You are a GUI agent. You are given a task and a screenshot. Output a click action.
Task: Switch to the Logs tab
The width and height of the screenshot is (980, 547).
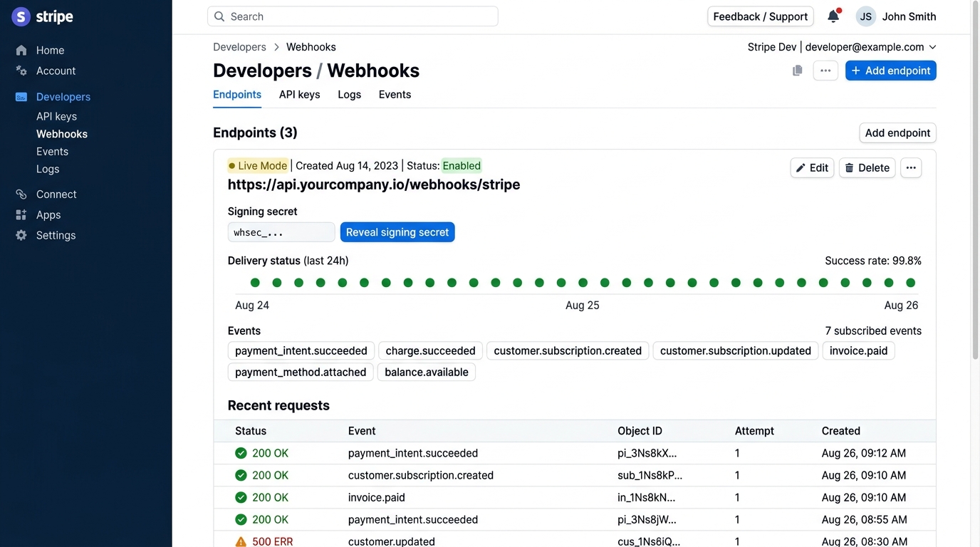pos(349,95)
